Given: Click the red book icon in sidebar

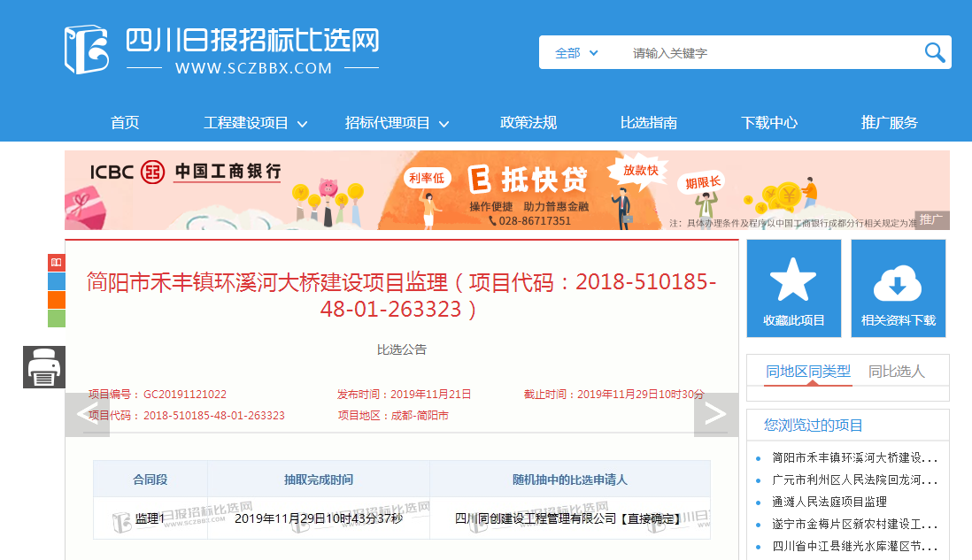Looking at the screenshot, I should click(57, 263).
